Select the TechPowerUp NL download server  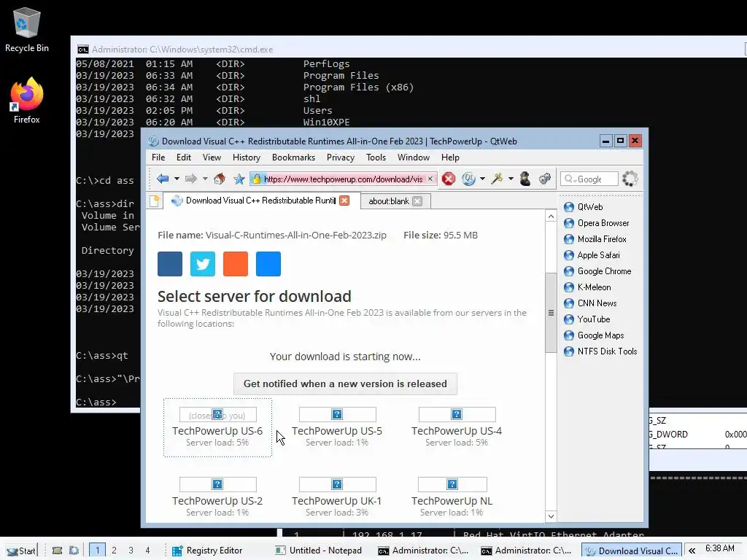pos(452,497)
